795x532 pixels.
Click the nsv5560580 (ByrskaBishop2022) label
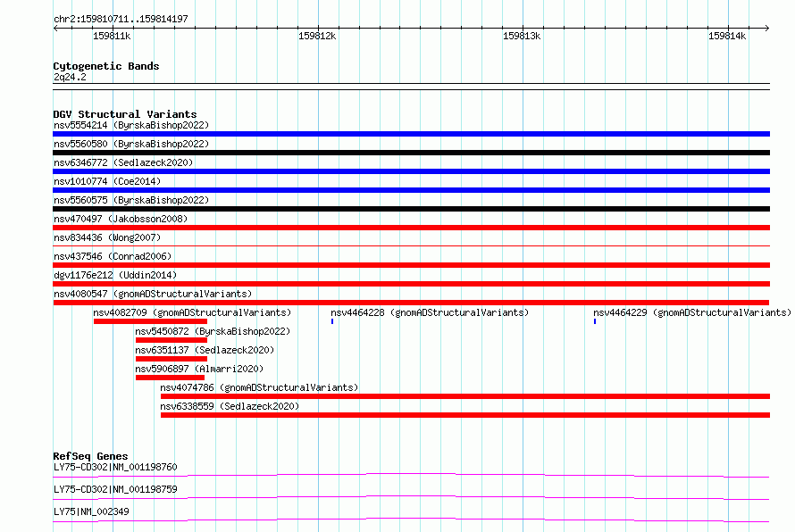pyautogui.click(x=131, y=144)
